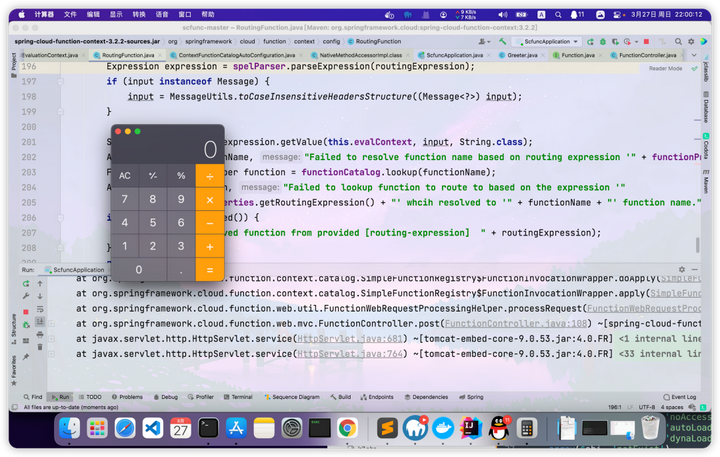The image size is (720, 457).
Task: Select ContextFunctionCatalogAutoConfiguration.java tab
Action: (x=236, y=55)
